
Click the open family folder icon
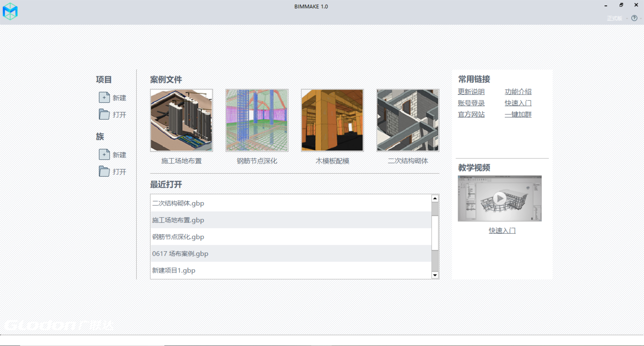[104, 171]
